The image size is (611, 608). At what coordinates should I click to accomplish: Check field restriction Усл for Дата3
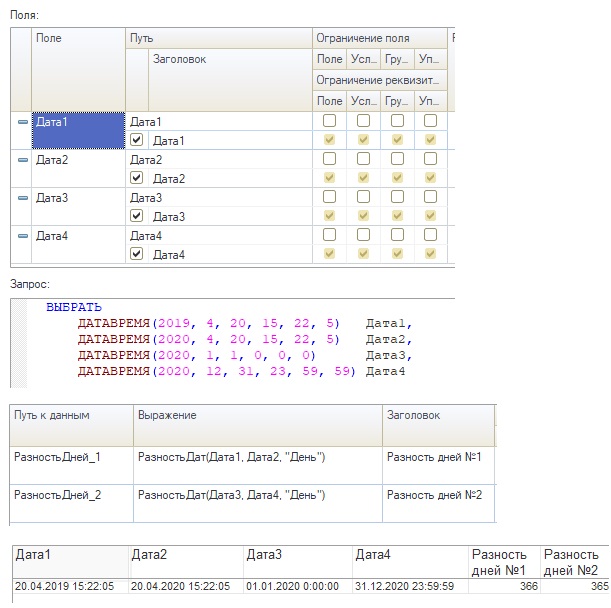(364, 196)
